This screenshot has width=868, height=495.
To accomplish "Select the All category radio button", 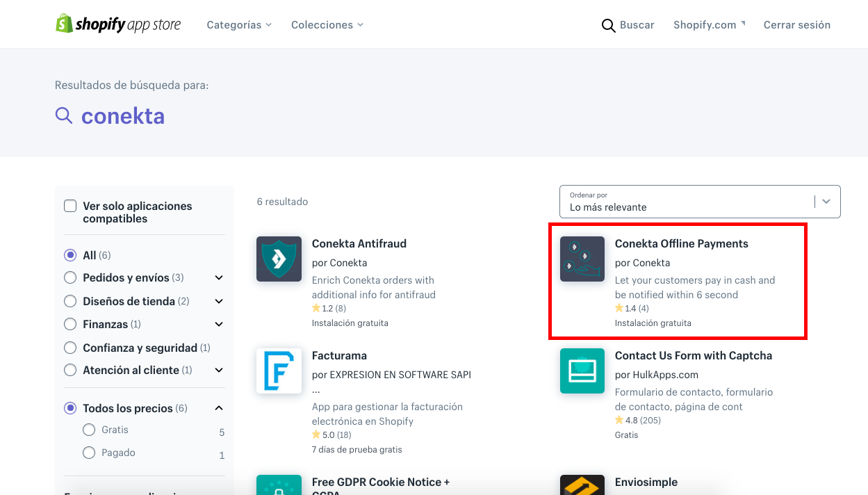I will (x=70, y=255).
